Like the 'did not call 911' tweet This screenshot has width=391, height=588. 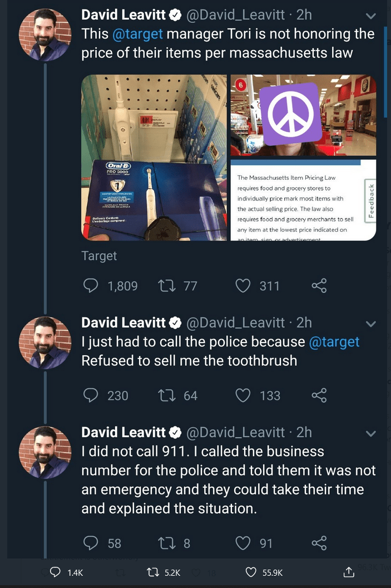click(x=242, y=543)
